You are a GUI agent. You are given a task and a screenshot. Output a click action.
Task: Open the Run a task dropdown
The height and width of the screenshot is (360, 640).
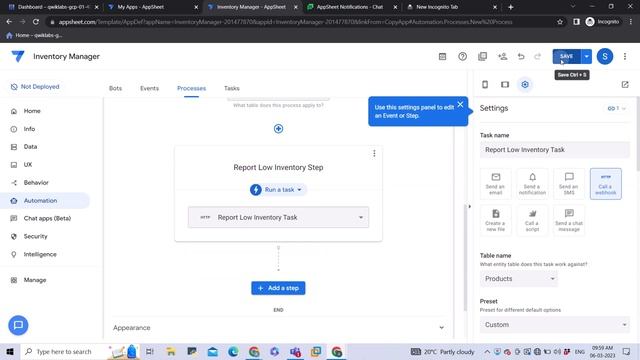(278, 190)
